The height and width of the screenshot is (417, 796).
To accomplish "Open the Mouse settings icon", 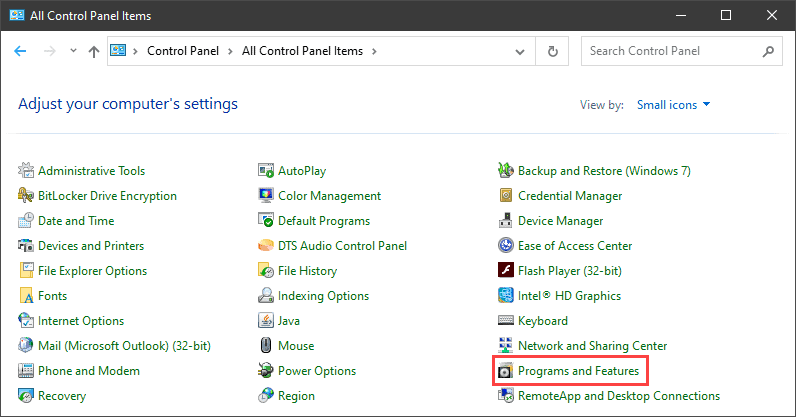I will (x=266, y=346).
